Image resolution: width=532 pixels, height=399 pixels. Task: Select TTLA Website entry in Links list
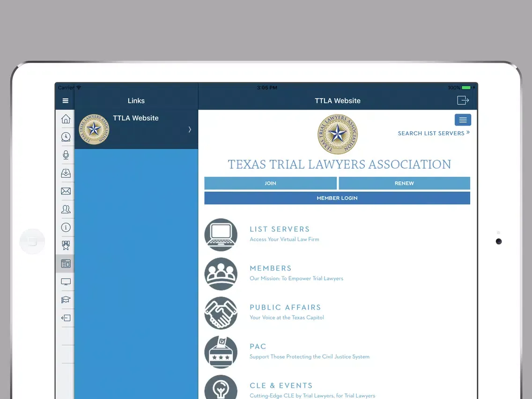(x=136, y=129)
